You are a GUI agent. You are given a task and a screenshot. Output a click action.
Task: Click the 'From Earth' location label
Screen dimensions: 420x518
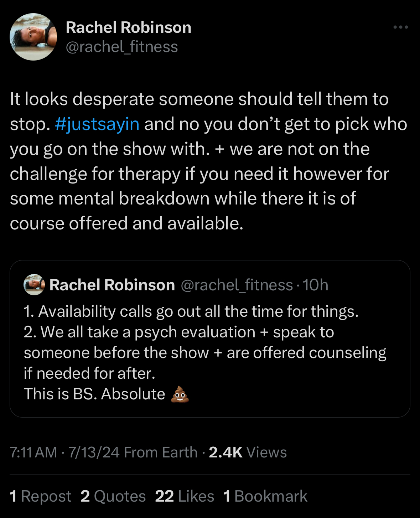point(161,452)
